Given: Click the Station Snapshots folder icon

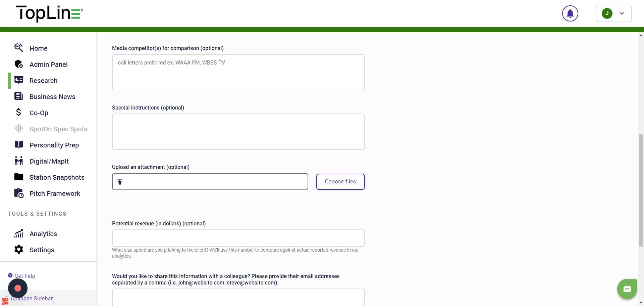Looking at the screenshot, I should (19, 177).
